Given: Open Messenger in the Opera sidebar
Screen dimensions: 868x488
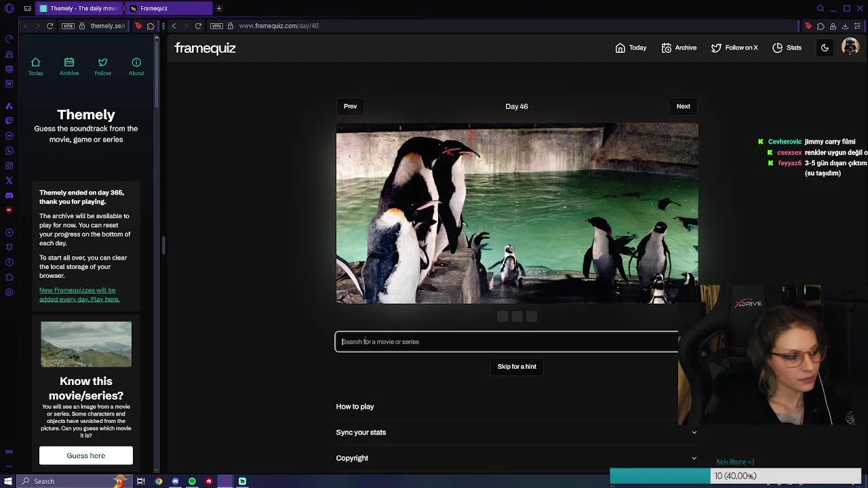Looking at the screenshot, I should tap(9, 136).
